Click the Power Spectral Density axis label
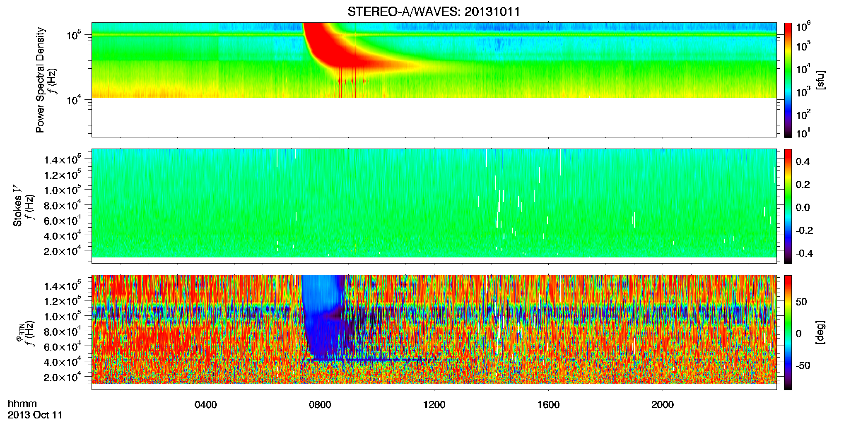 pos(40,80)
